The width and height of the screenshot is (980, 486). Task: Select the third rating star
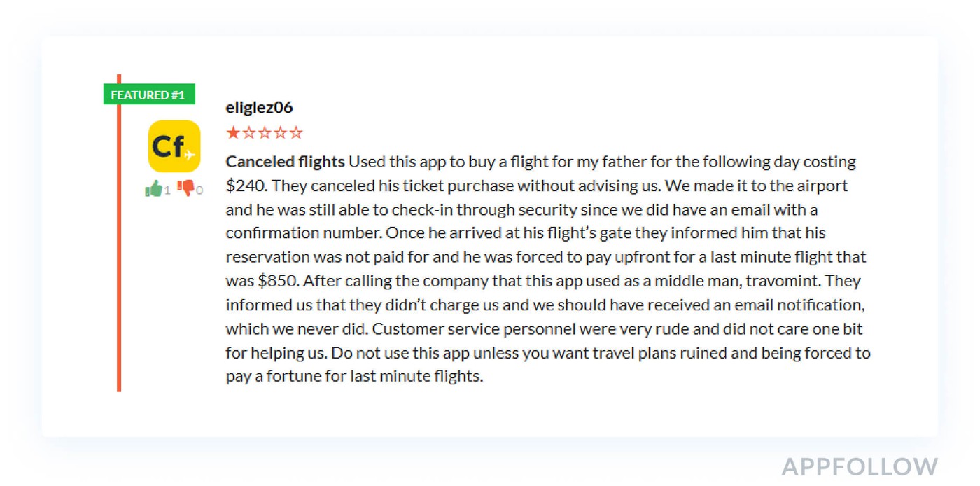pos(265,132)
